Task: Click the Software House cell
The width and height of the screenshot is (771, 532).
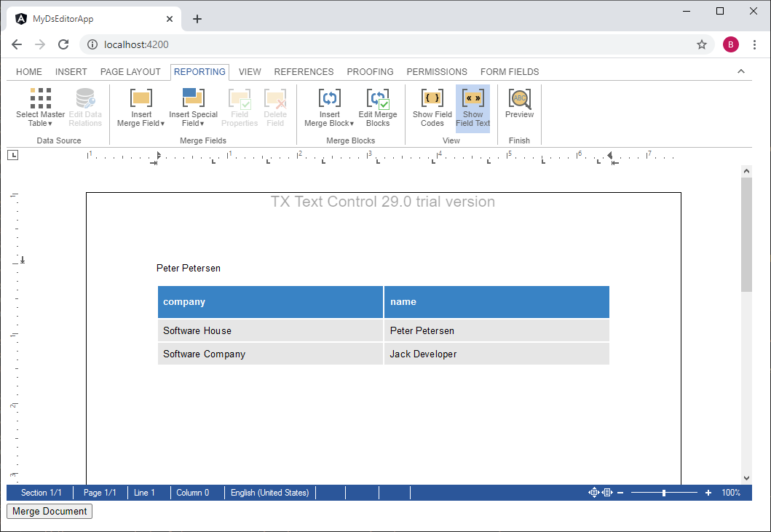Action: 270,330
